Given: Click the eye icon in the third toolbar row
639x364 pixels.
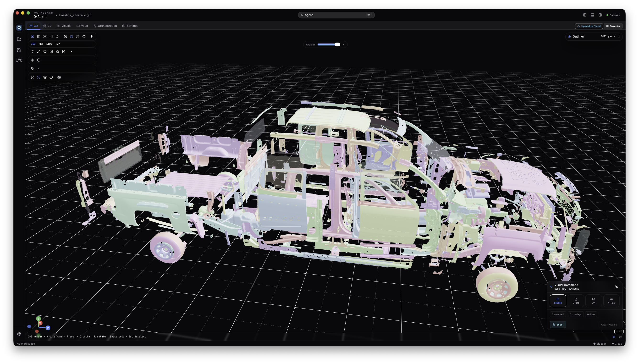Looking at the screenshot, I should pos(33,51).
